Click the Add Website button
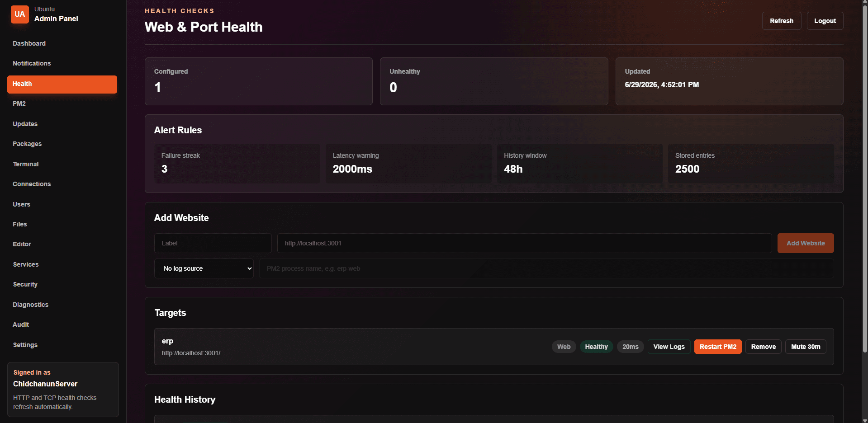Image resolution: width=868 pixels, height=423 pixels. click(x=806, y=243)
